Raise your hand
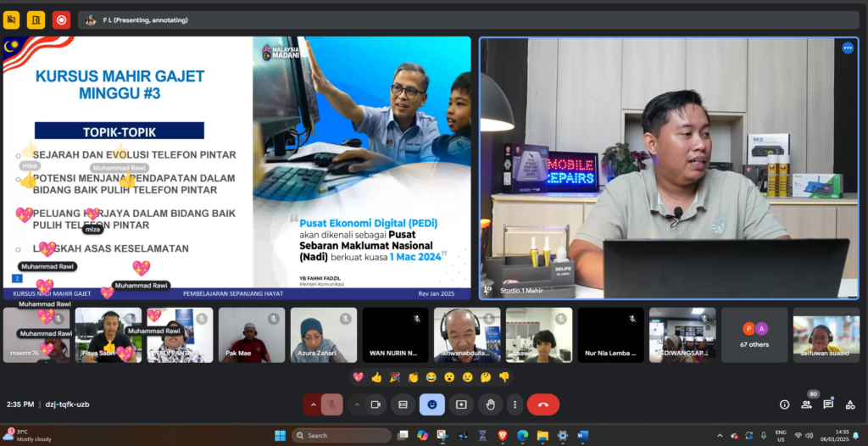The width and height of the screenshot is (868, 446). point(491,404)
